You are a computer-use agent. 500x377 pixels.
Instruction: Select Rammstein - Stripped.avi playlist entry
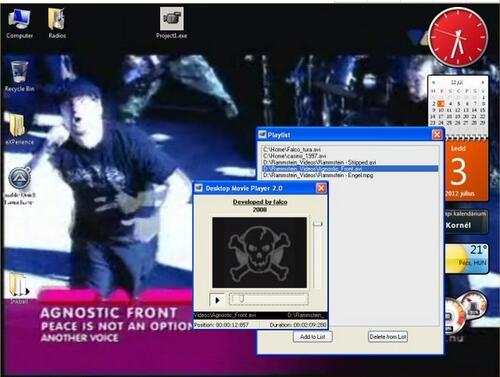320,162
